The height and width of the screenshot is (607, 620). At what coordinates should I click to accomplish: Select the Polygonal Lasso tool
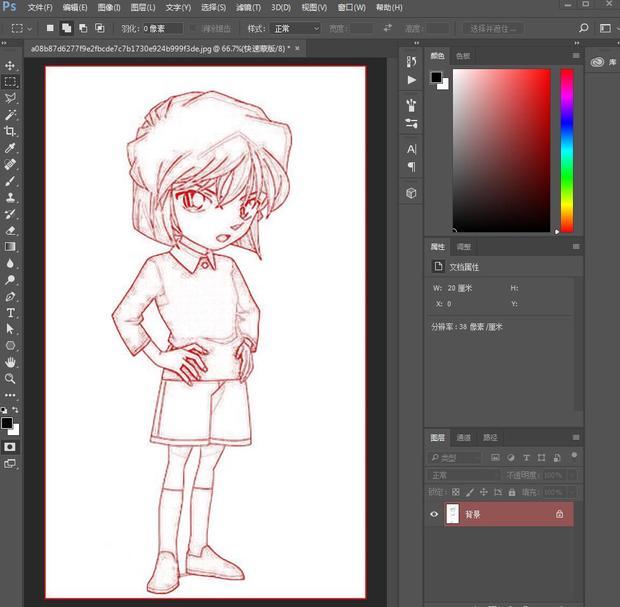click(x=10, y=98)
